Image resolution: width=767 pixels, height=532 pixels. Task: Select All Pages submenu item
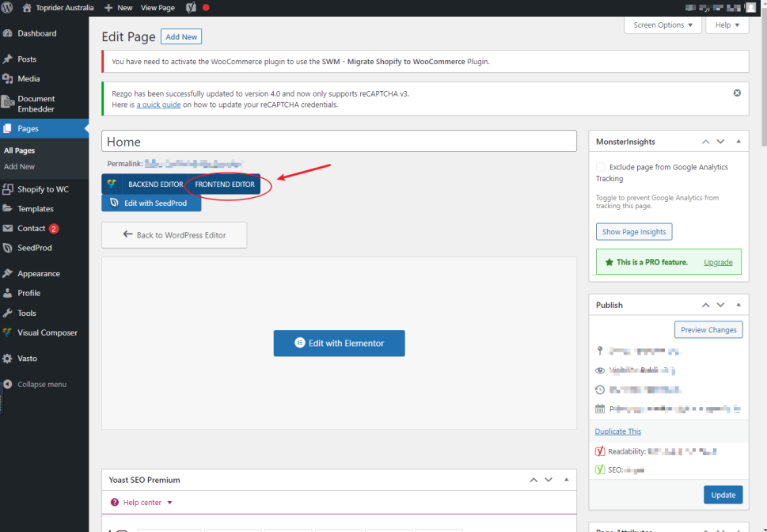tap(20, 150)
